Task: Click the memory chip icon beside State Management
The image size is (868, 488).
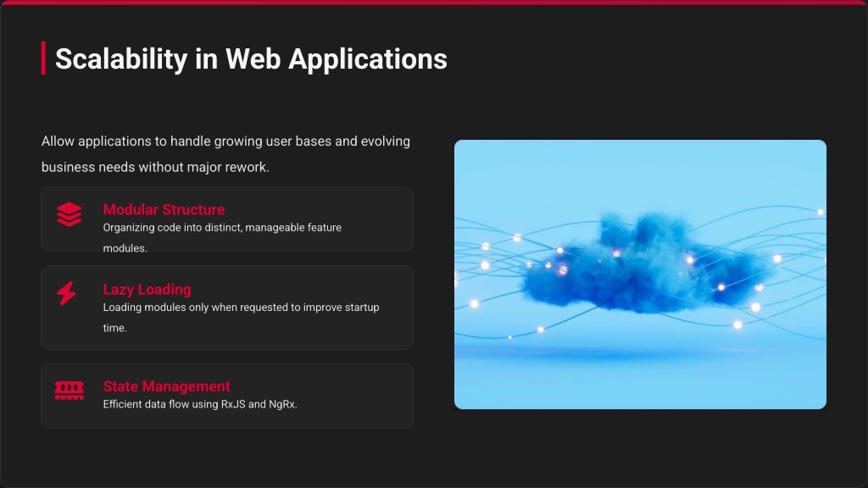Action: click(69, 391)
